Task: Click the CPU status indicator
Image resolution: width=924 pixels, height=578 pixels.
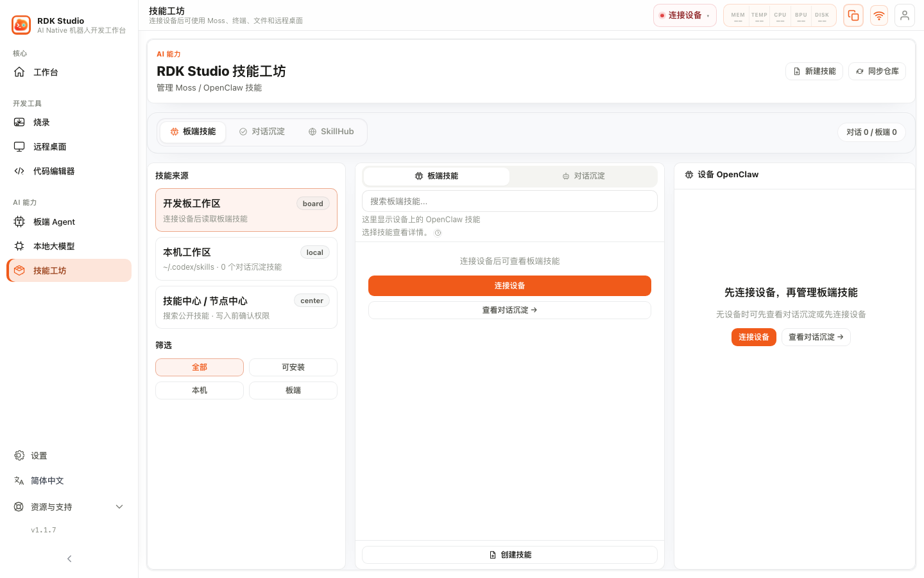Action: point(780,16)
